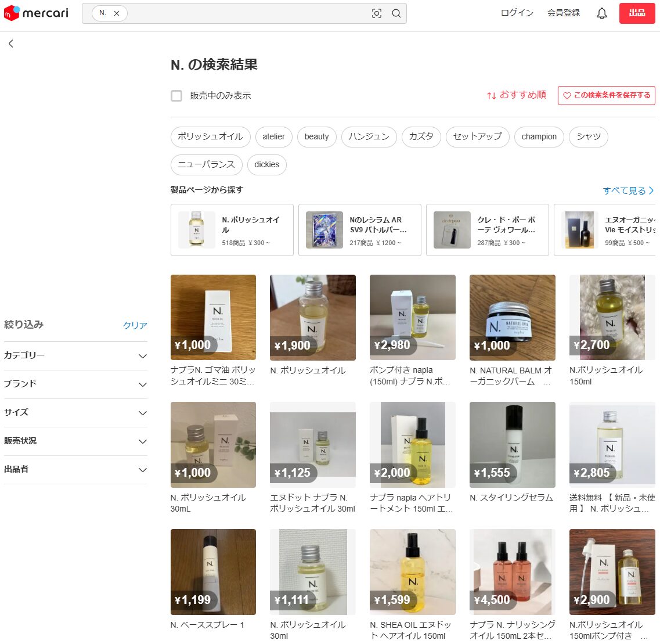Remove the N. search keyword chip
660x644 pixels.
tap(117, 13)
